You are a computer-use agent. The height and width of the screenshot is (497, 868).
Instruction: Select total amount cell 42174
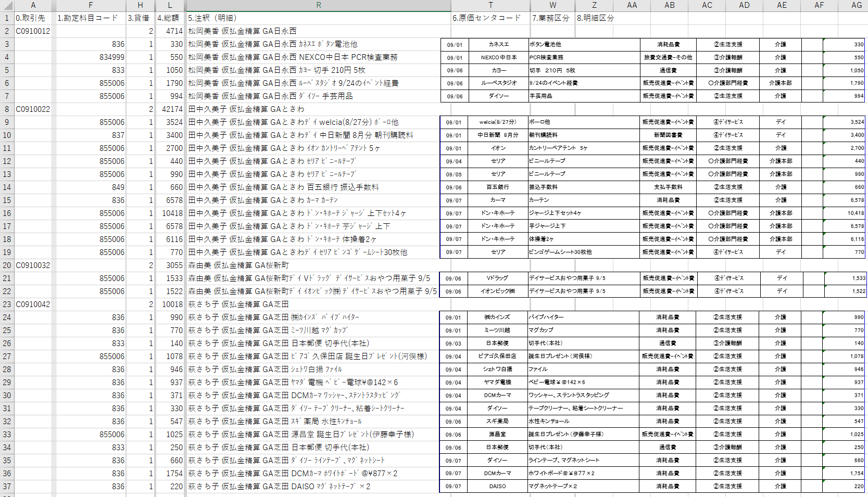pos(170,109)
